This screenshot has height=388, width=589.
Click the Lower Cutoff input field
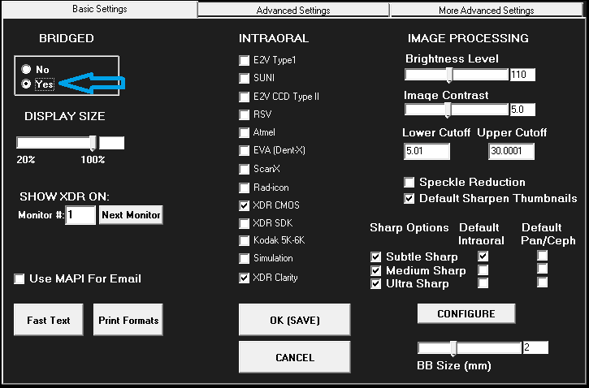coord(427,151)
